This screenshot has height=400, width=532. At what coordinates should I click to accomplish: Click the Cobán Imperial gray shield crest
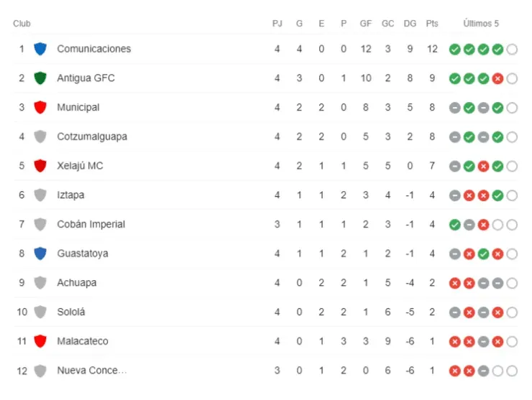[40, 224]
